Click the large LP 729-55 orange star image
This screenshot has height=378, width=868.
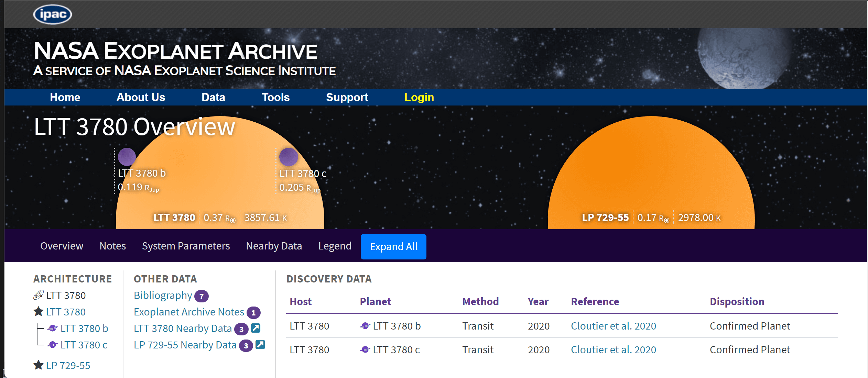pos(651,172)
